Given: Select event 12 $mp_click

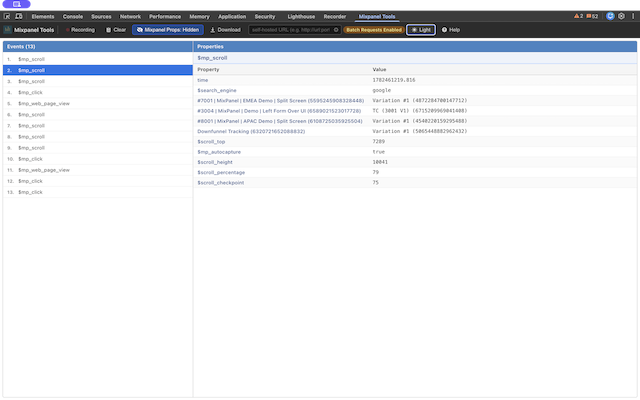Looking at the screenshot, I should 98,181.
